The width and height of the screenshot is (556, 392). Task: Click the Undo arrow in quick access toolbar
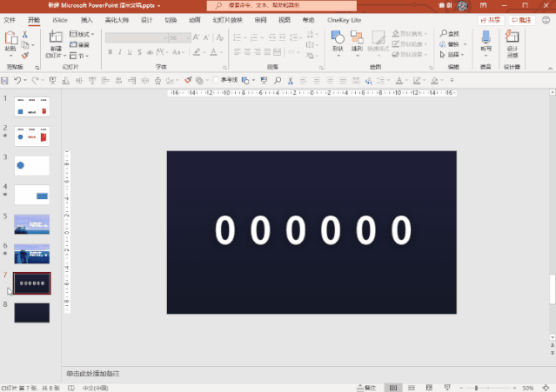coord(17,81)
